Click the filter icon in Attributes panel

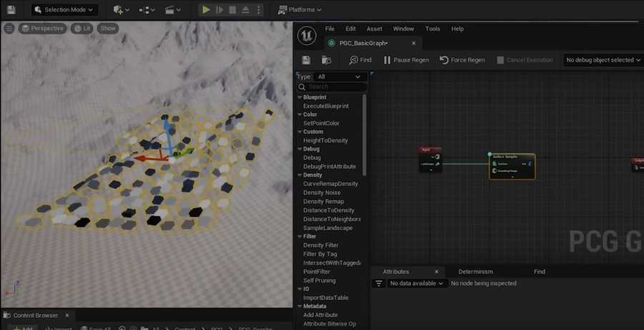point(379,283)
